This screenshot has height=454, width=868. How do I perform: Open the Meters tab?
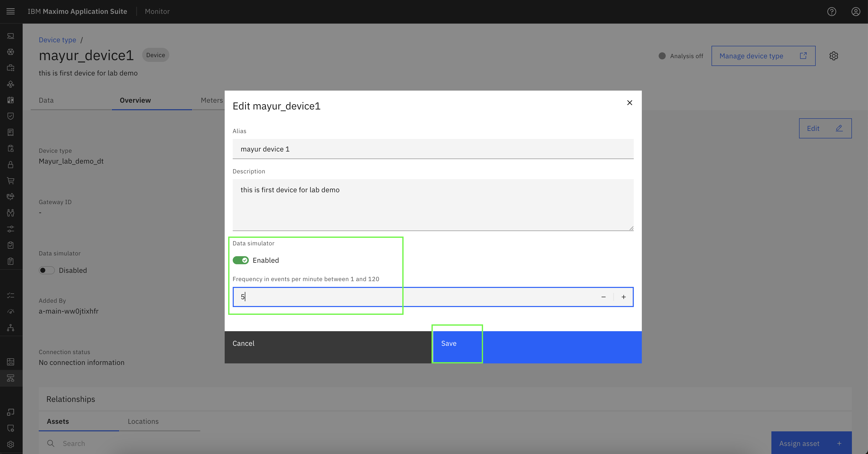tap(212, 100)
